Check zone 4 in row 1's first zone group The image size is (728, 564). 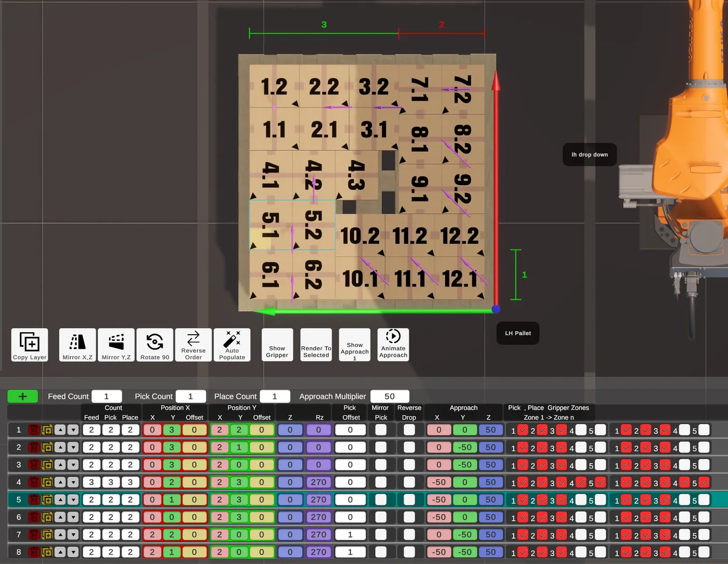coord(581,430)
